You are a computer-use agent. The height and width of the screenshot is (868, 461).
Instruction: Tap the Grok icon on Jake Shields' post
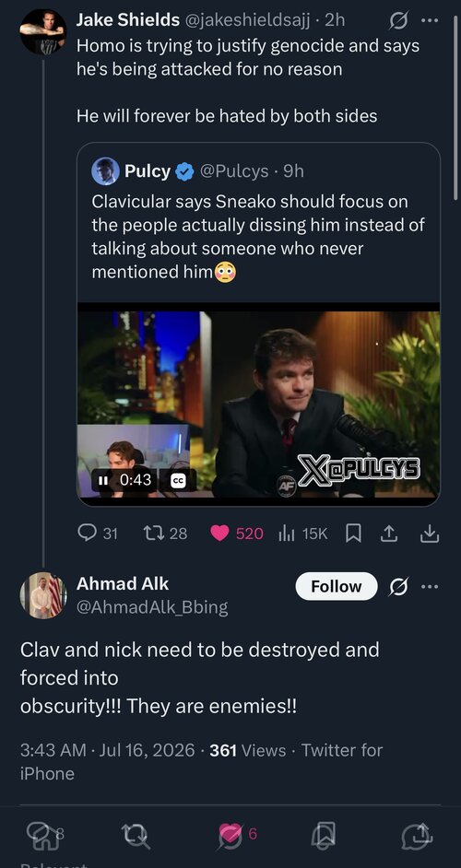coord(397,21)
